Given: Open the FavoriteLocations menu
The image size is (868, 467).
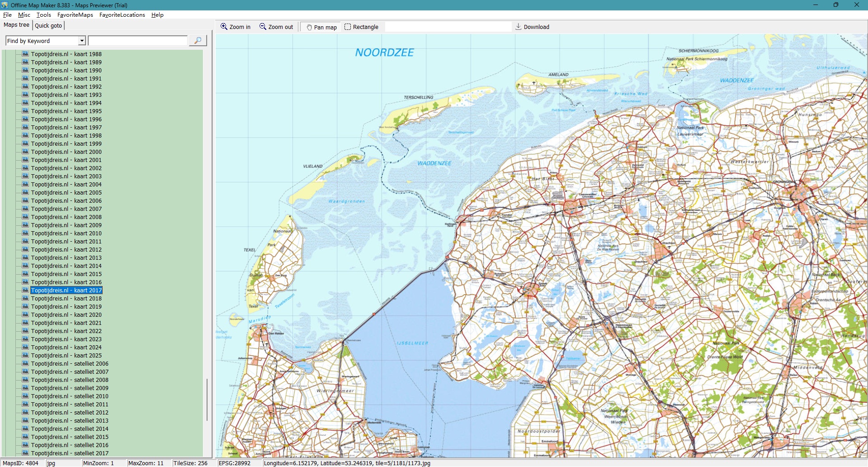Looking at the screenshot, I should [122, 15].
